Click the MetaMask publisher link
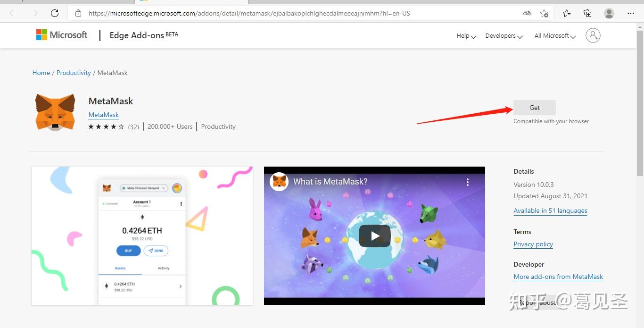 104,115
